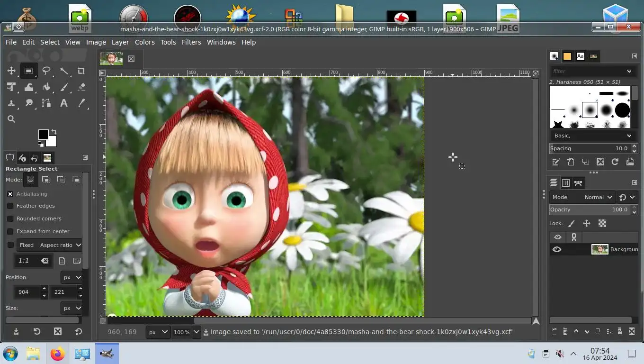
Task: Select the Move tool
Action: (x=11, y=71)
